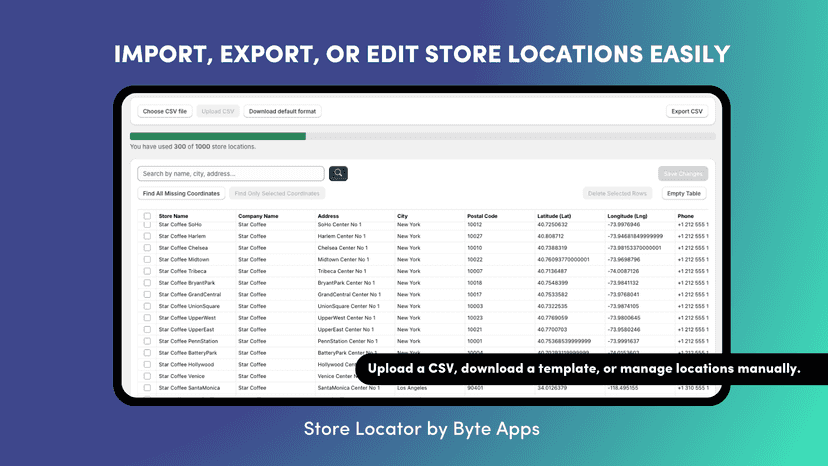Click longitude -74.0087126 cell
The image size is (828, 466).
tap(623, 271)
